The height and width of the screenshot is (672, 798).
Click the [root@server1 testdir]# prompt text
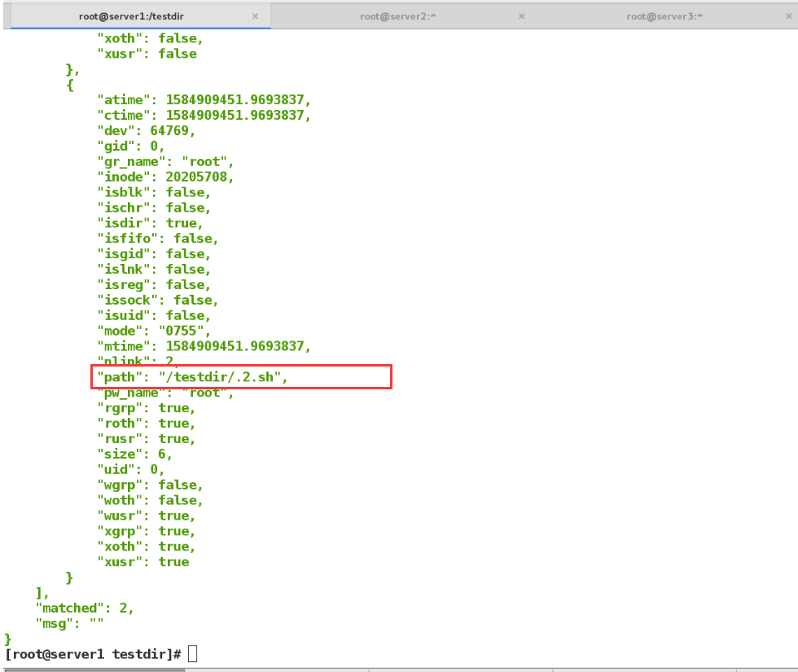pos(93,654)
